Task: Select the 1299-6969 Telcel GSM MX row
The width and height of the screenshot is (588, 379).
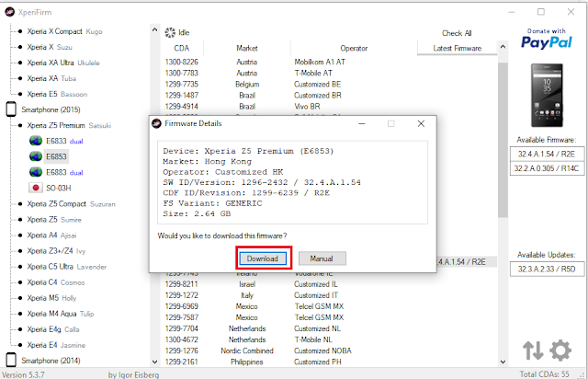Action: pos(329,306)
